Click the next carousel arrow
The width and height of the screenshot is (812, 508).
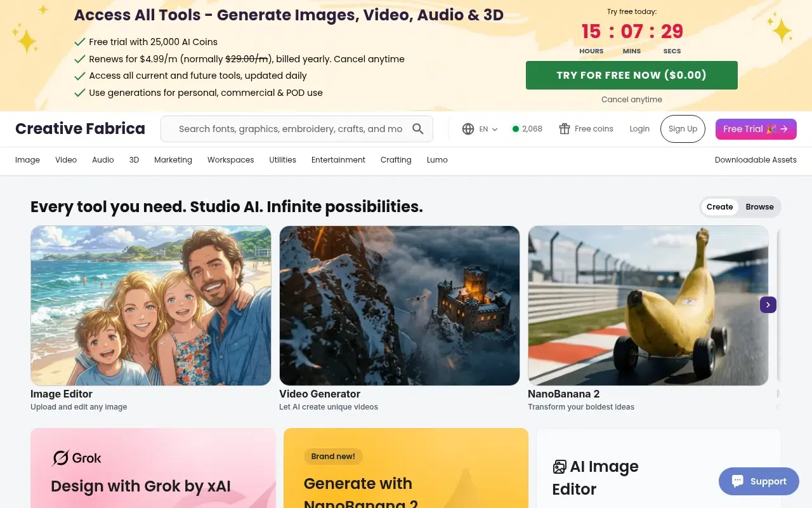tap(768, 305)
